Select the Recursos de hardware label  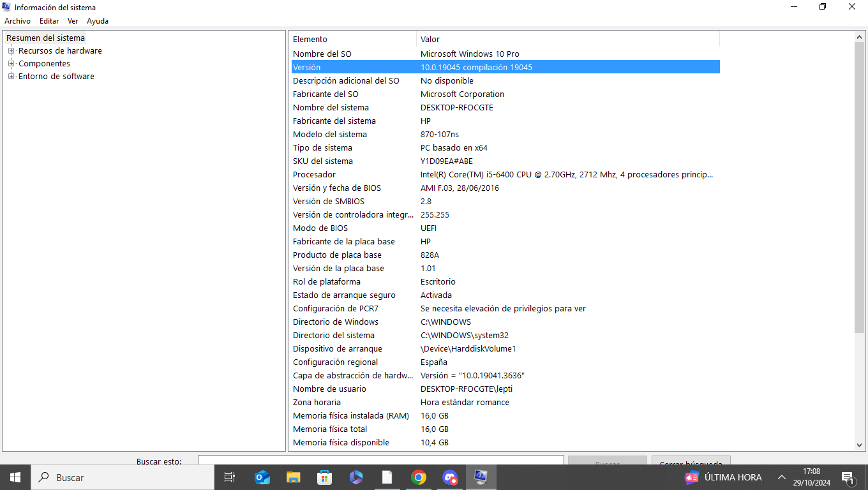60,51
